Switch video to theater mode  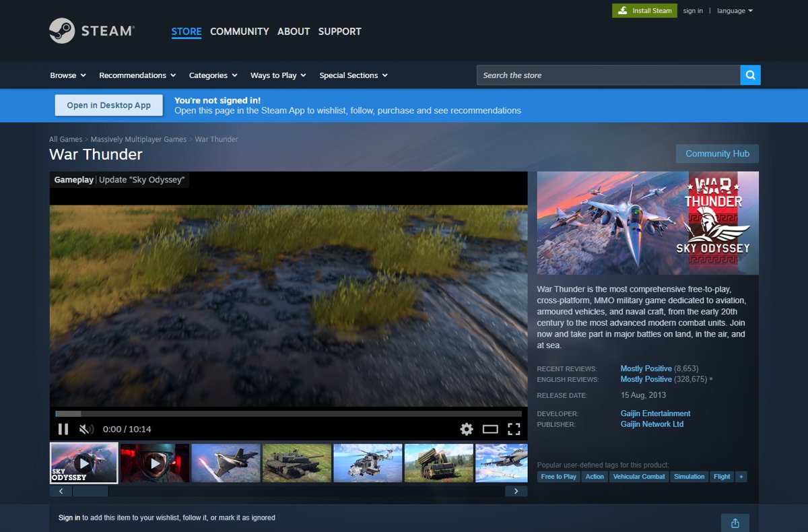[x=490, y=429]
